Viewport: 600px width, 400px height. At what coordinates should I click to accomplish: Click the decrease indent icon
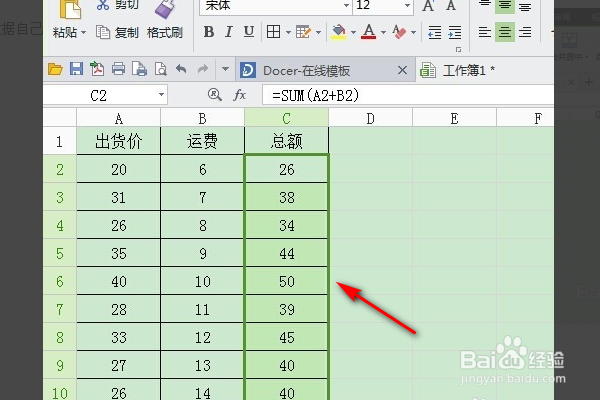pos(435,33)
